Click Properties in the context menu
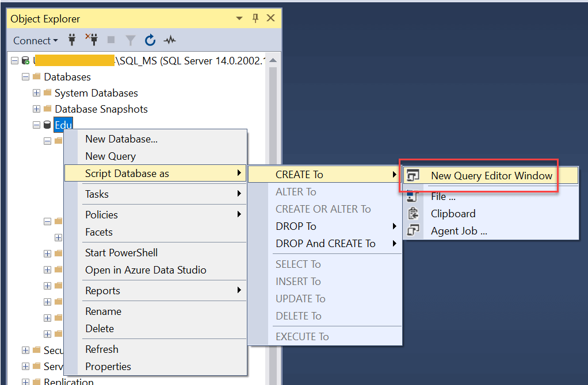 (x=108, y=367)
